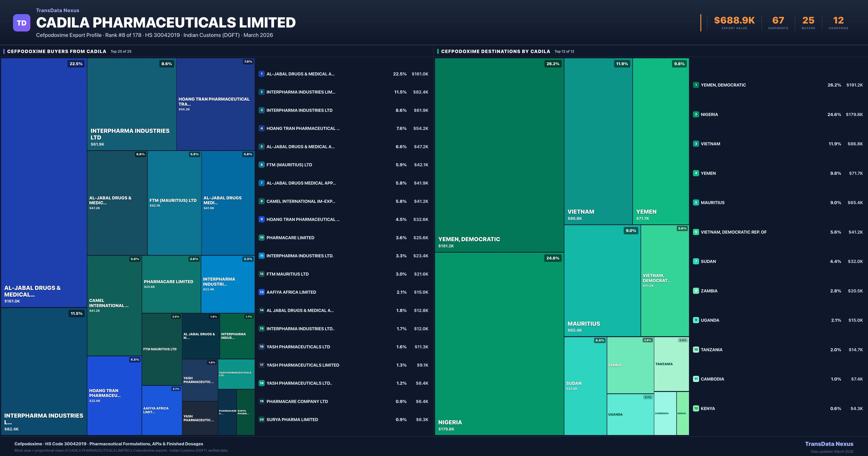This screenshot has width=868, height=456.
Task: Click rank badge 20 beside SURYA PHARMA LIMITED
Action: (261, 419)
